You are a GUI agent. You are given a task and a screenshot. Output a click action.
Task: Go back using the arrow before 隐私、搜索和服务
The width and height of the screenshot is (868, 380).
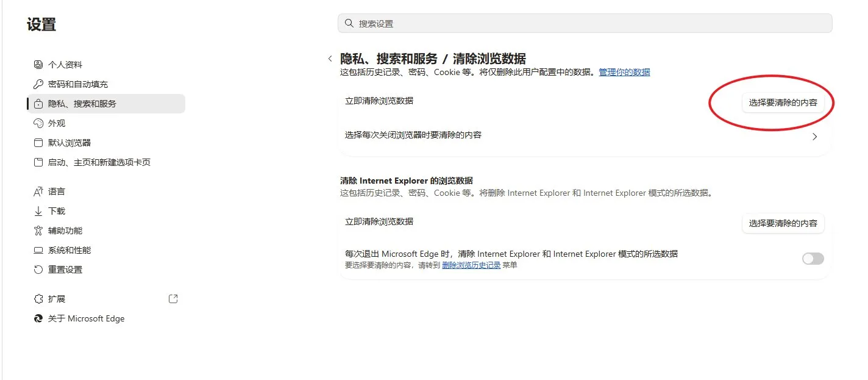[x=330, y=59]
